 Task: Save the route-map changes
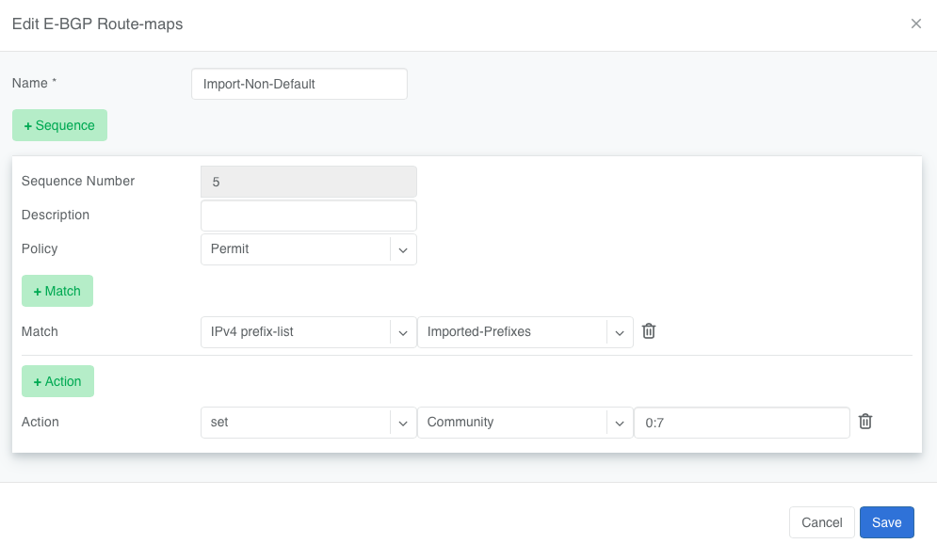point(886,522)
